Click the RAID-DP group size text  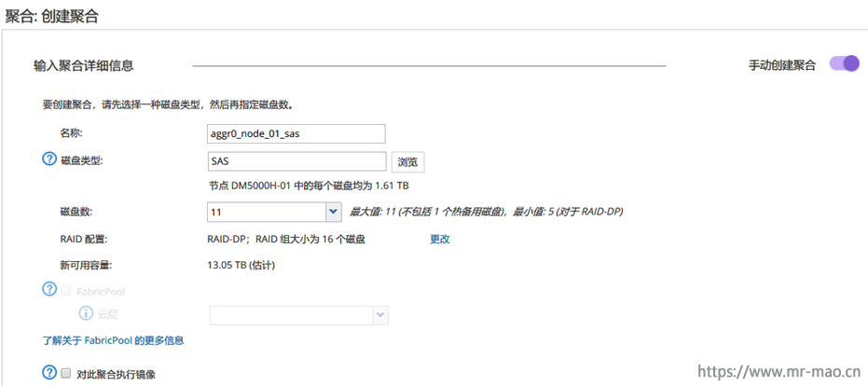click(x=286, y=240)
